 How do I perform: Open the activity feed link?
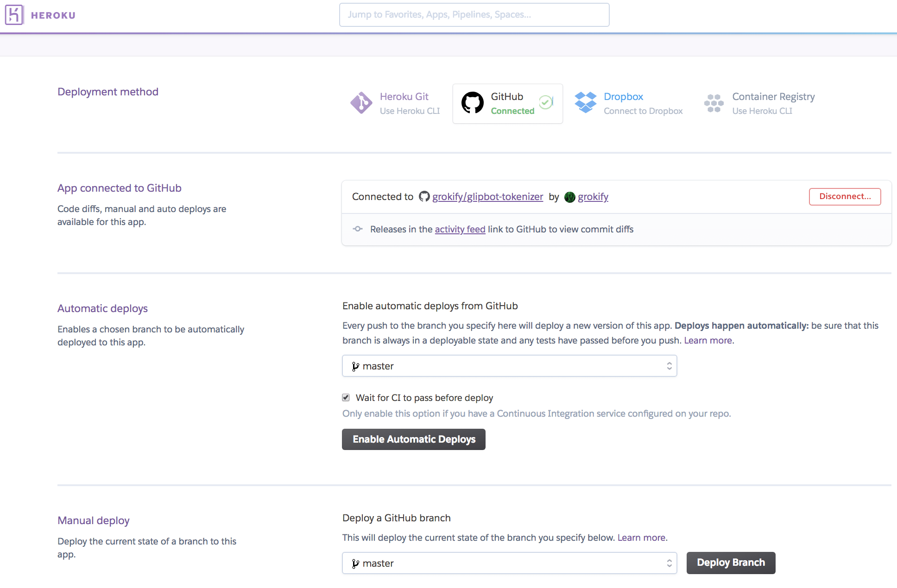pyautogui.click(x=460, y=229)
